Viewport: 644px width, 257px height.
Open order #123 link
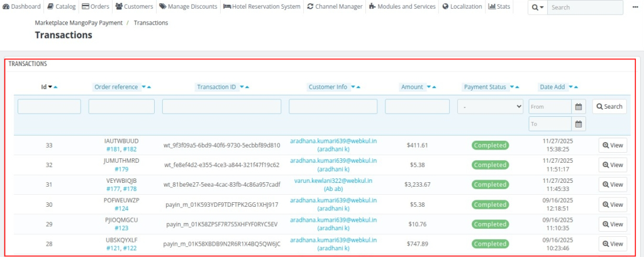[121, 228]
